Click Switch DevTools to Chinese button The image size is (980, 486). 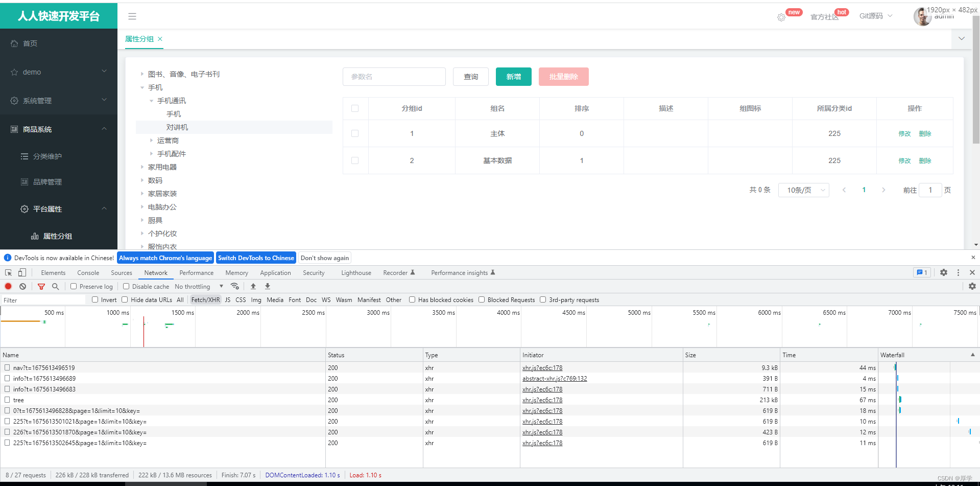256,258
